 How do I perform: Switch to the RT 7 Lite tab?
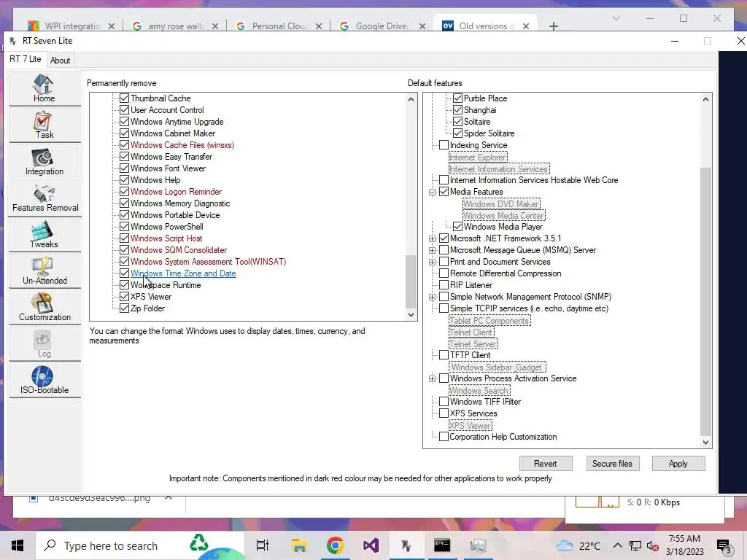coord(26,59)
